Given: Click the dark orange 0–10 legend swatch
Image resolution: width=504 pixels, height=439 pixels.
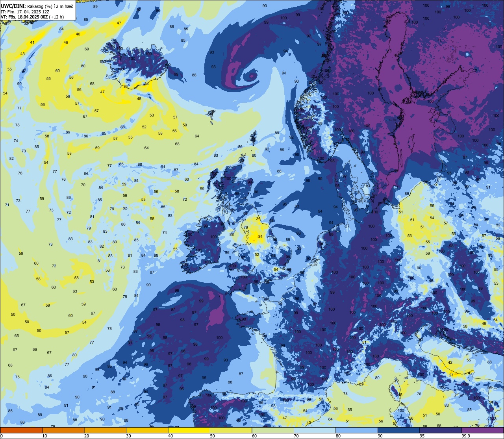Looking at the screenshot, I should [x=21, y=430].
